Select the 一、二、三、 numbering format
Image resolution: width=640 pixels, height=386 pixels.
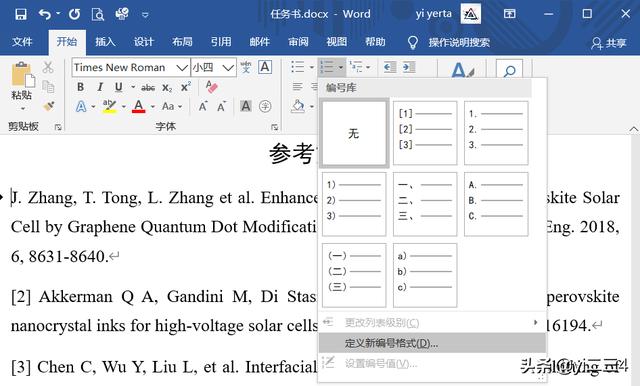pyautogui.click(x=425, y=204)
